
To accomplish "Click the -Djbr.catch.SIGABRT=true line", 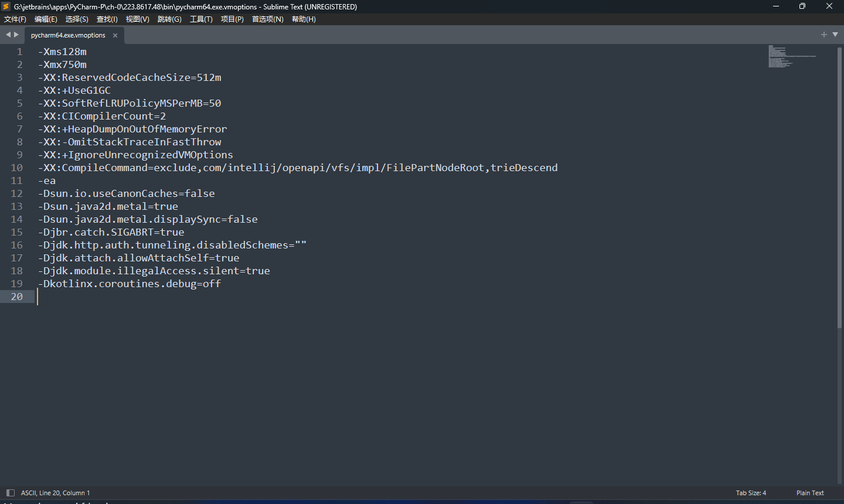I will (x=111, y=232).
